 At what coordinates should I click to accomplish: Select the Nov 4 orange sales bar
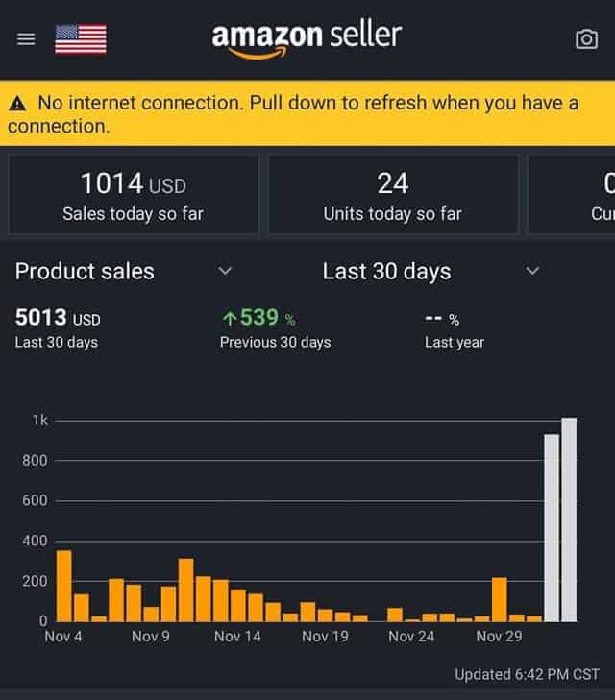coord(64,586)
